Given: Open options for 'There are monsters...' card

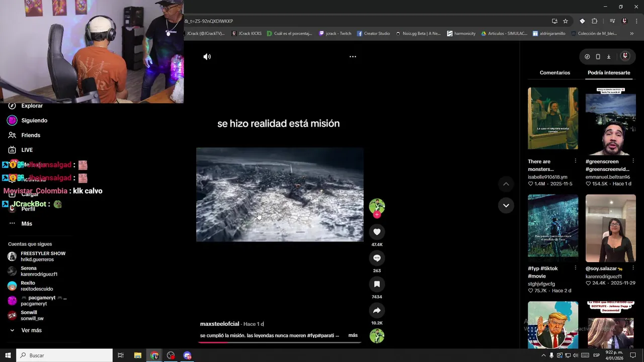Looking at the screenshot, I should 576,161.
